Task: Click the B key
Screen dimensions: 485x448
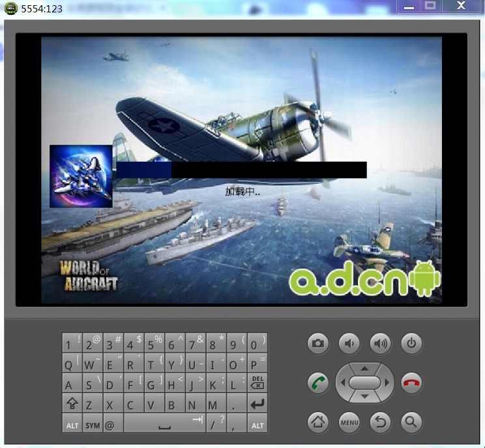Action: point(175,403)
